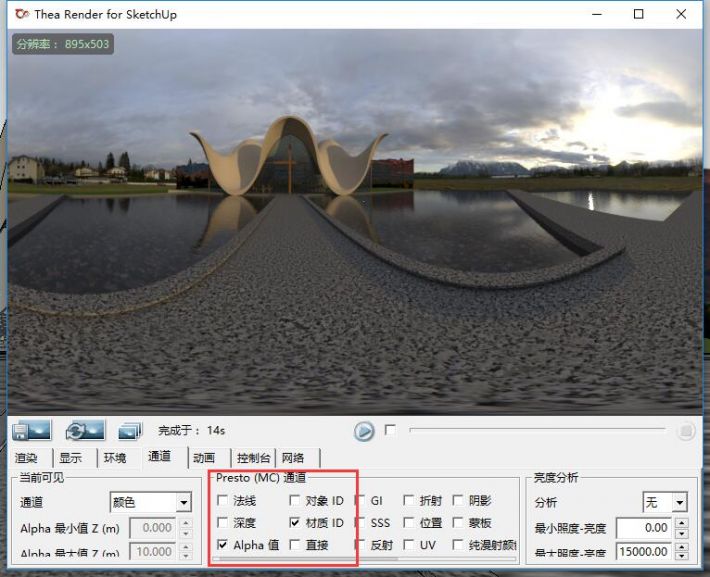Uncheck the 材质 ID checkbox

294,522
